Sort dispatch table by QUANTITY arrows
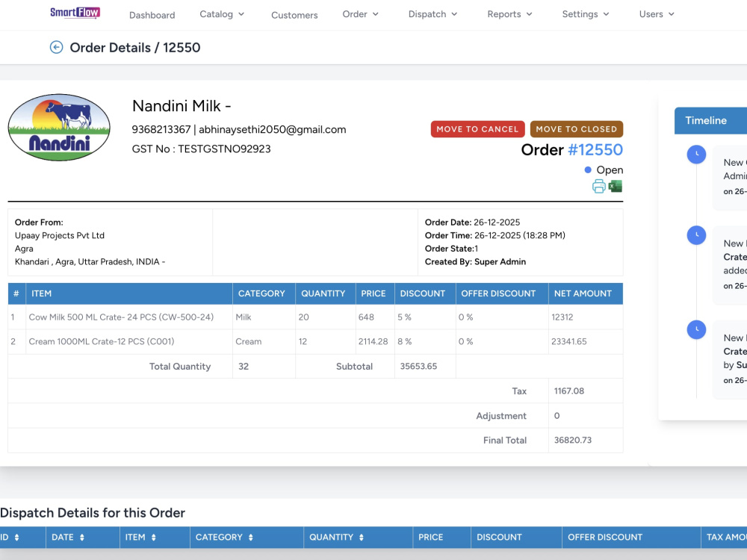Image resolution: width=747 pixels, height=560 pixels. [x=361, y=537]
